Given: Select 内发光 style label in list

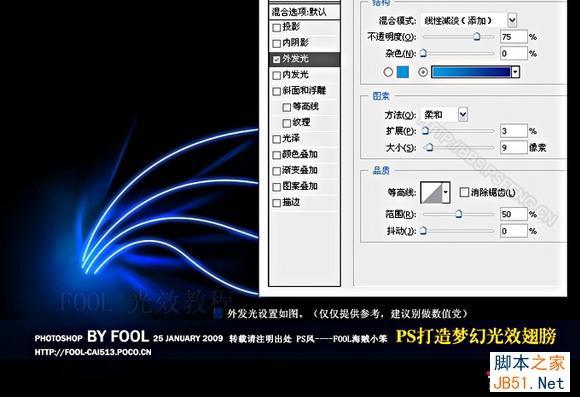Looking at the screenshot, I should coord(296,75).
